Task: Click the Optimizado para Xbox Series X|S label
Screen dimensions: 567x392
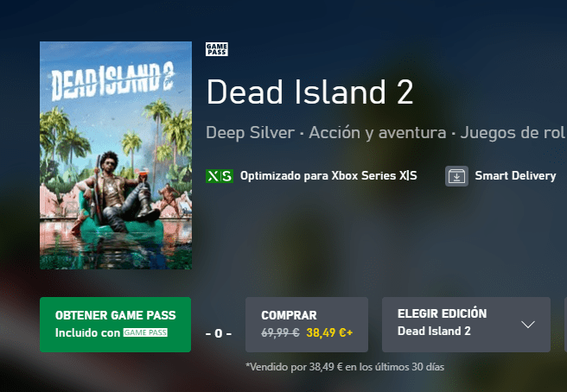Action: [328, 176]
